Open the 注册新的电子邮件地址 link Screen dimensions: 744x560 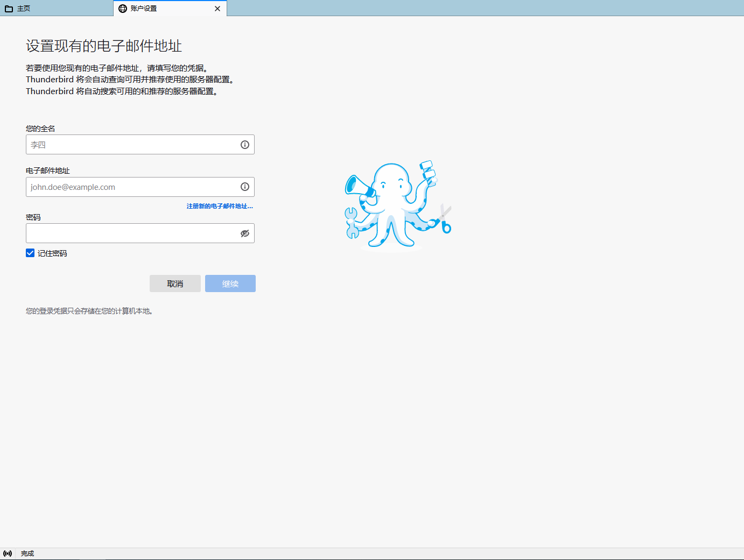[220, 206]
